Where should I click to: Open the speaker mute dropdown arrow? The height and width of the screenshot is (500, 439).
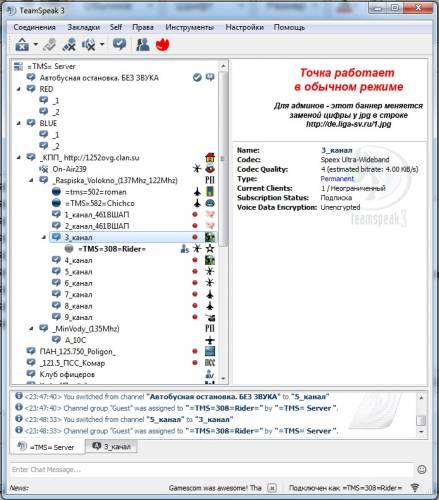pyautogui.click(x=102, y=44)
